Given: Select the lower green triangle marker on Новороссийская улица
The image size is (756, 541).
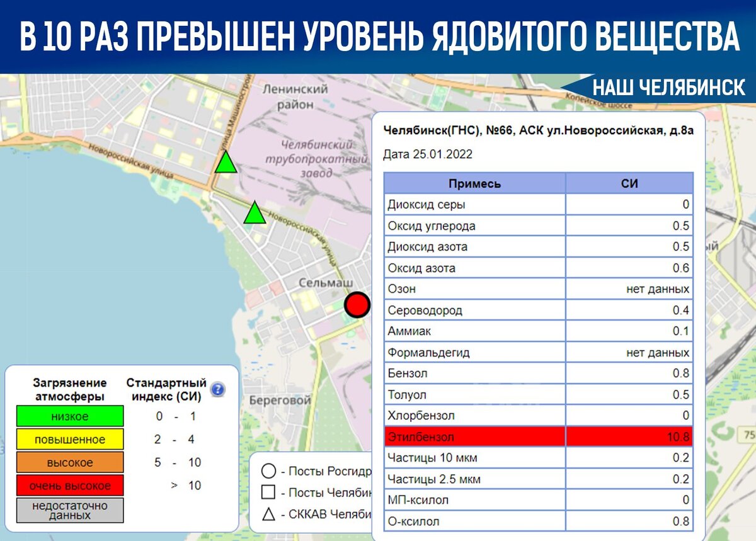Looking at the screenshot, I should [x=255, y=212].
